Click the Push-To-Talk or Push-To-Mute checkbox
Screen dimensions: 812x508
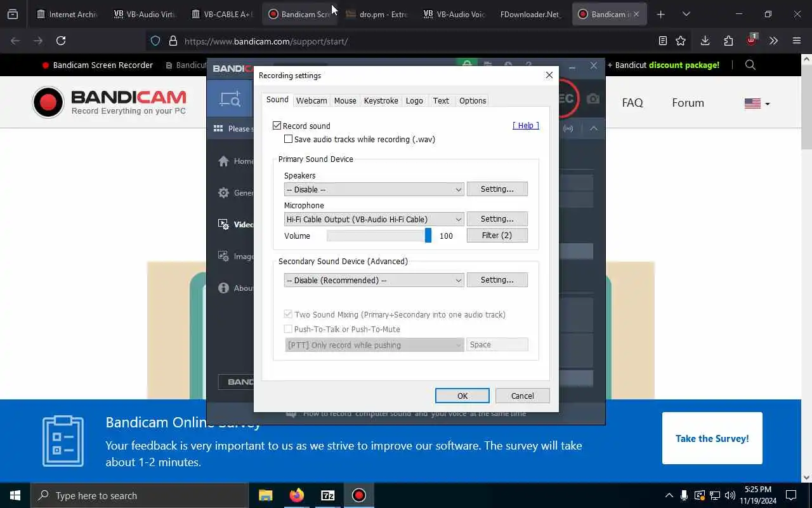(x=289, y=329)
